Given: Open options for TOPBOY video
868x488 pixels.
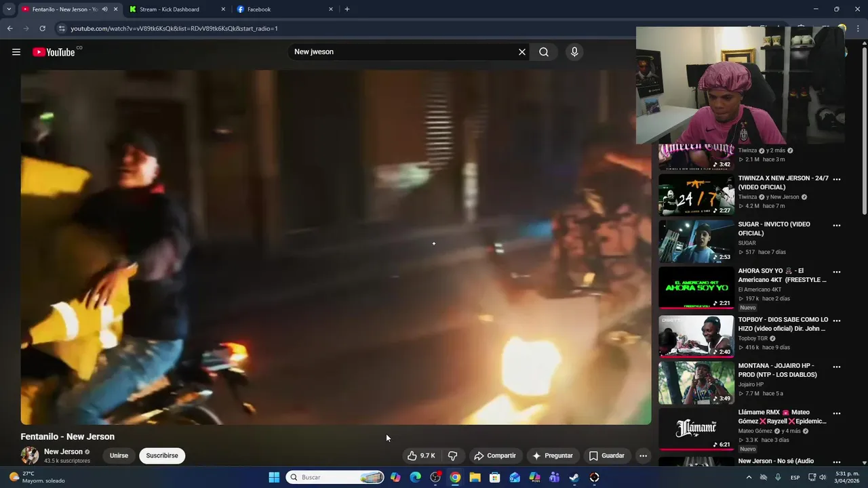Looking at the screenshot, I should [837, 321].
